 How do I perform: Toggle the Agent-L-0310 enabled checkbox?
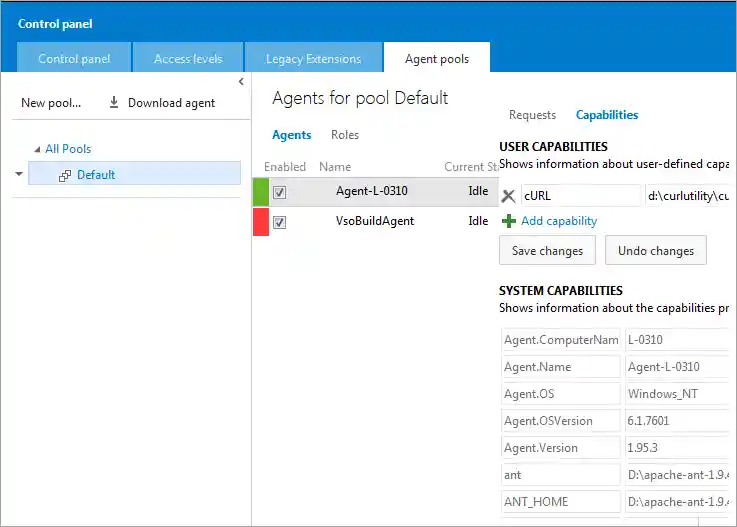280,192
